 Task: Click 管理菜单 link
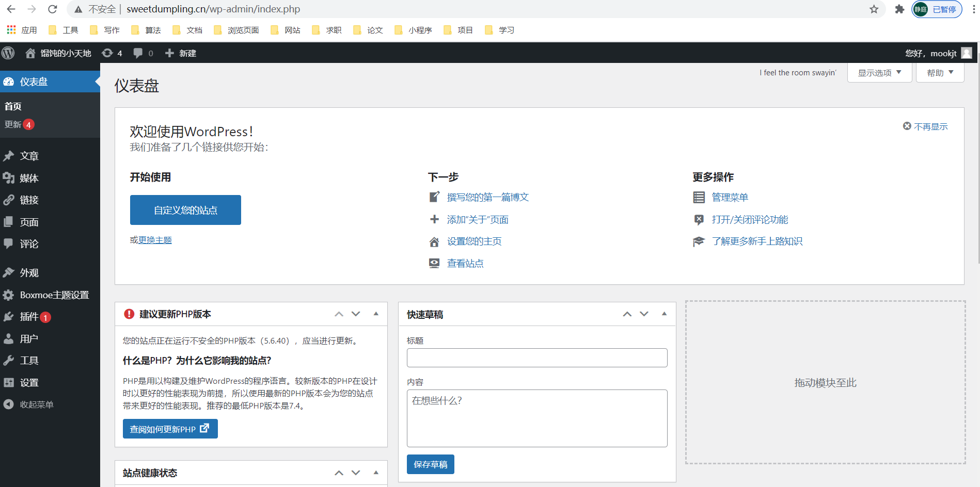pos(730,197)
